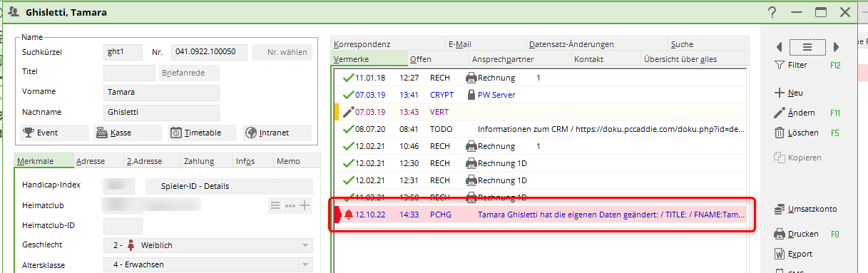868x273 pixels.
Task: Select the 07.03.19 13:43 VERT row
Action: [540, 112]
